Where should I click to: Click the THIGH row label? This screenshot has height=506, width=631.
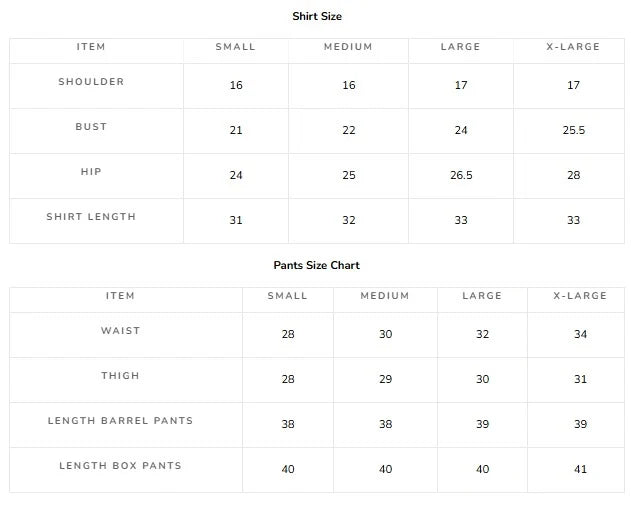click(x=120, y=376)
